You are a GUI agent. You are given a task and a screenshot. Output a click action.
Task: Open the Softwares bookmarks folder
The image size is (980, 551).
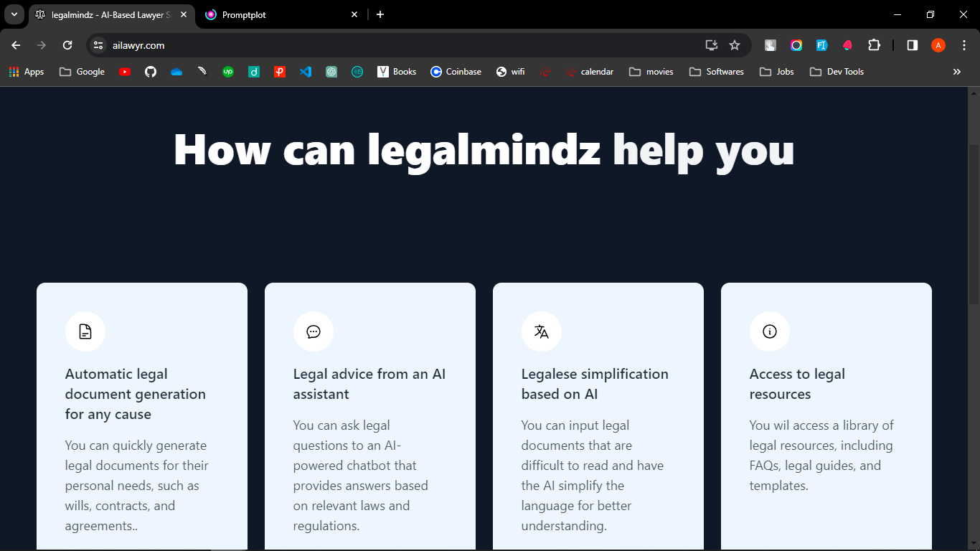pos(716,72)
